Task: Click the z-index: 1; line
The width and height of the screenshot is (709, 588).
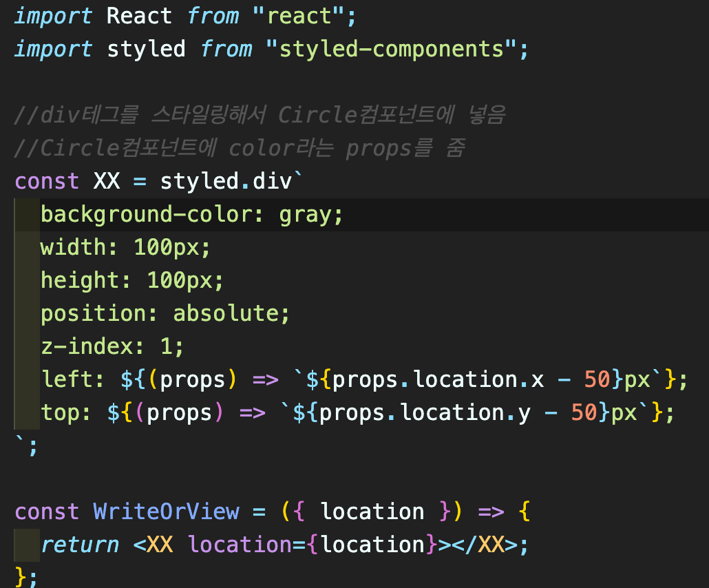Action: click(x=112, y=347)
